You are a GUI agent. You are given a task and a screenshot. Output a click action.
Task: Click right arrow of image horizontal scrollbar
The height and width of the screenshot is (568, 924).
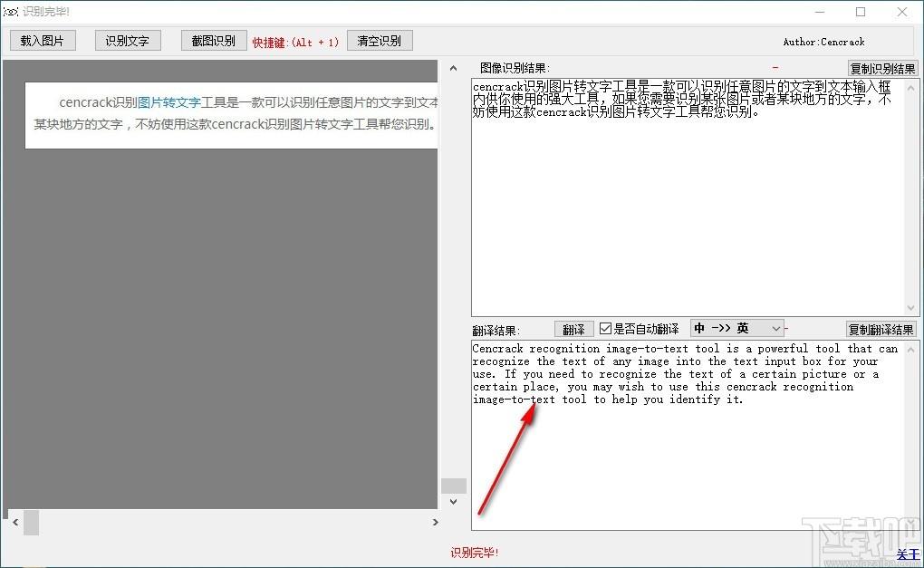435,523
